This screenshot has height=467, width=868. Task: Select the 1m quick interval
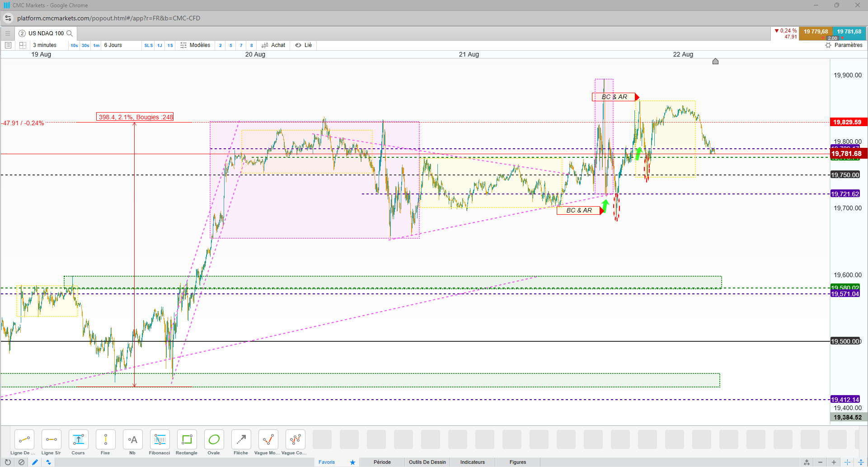(96, 45)
